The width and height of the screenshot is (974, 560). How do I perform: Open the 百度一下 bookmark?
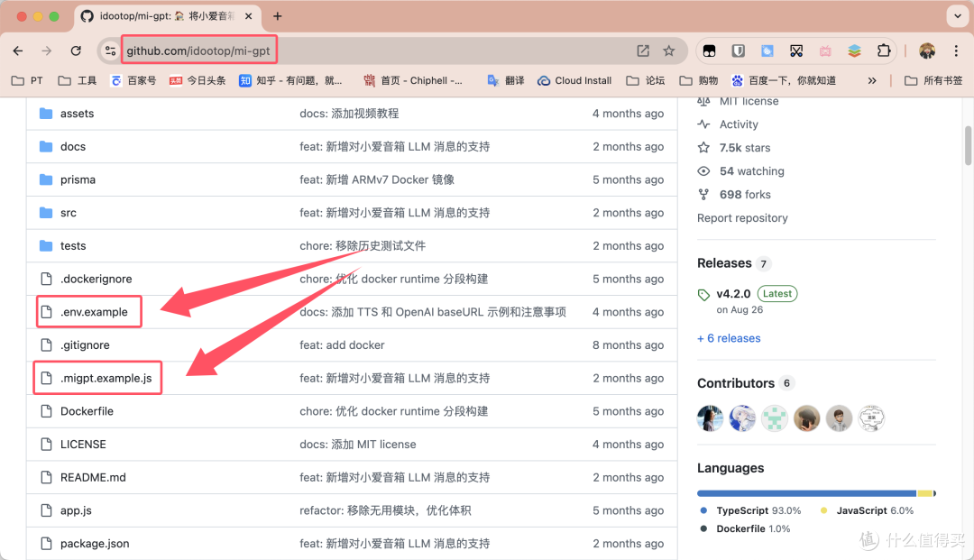pyautogui.click(x=784, y=81)
